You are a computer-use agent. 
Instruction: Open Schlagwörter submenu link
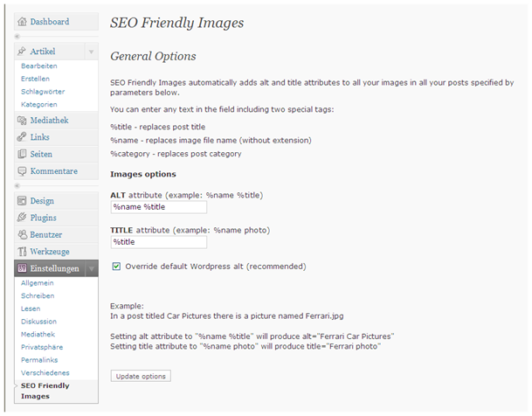point(43,92)
